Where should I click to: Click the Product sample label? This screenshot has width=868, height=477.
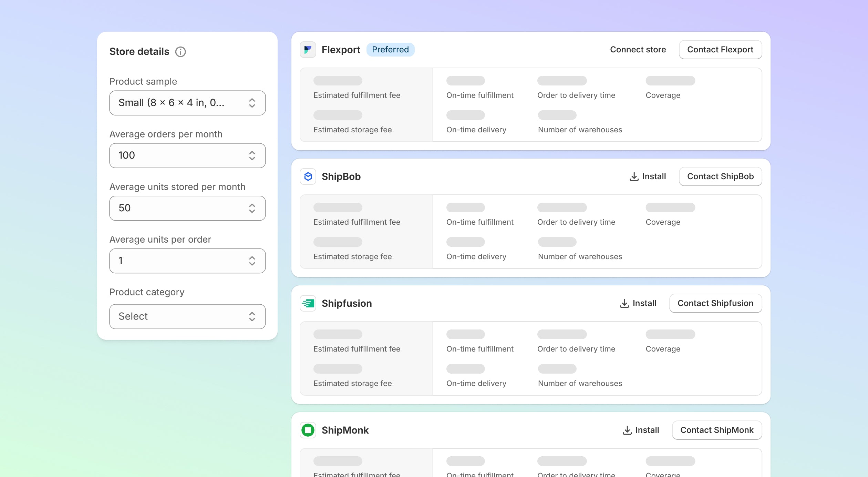(x=143, y=81)
